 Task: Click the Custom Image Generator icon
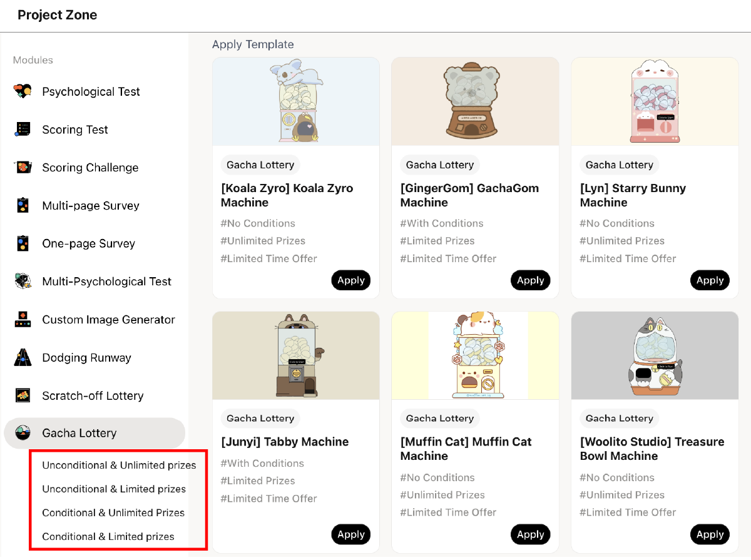[x=23, y=320]
